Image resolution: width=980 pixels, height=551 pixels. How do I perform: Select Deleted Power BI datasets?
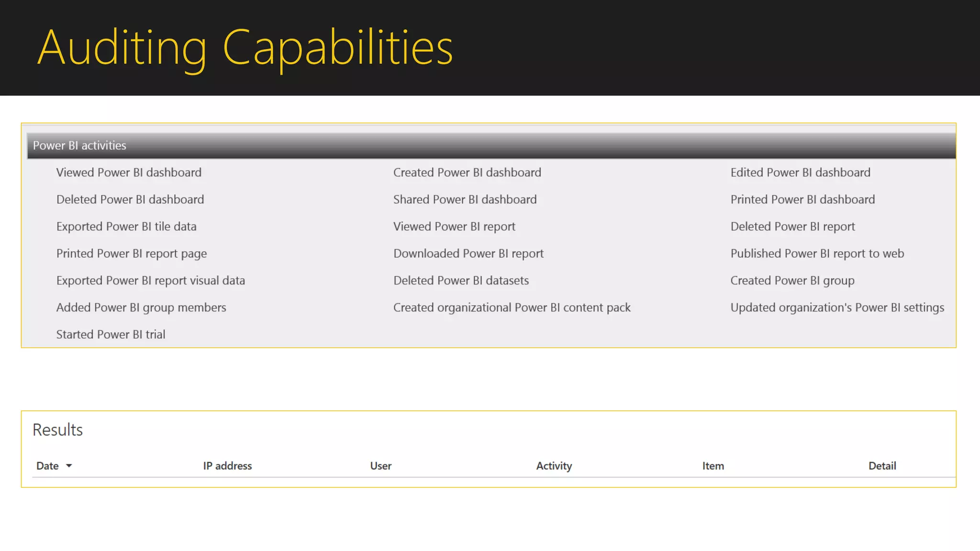pyautogui.click(x=461, y=281)
